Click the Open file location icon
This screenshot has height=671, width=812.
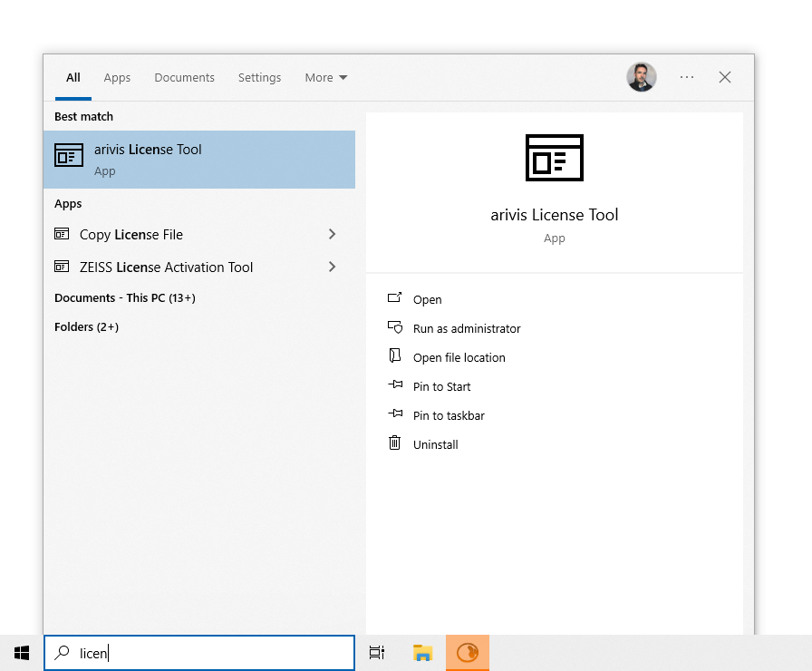394,355
